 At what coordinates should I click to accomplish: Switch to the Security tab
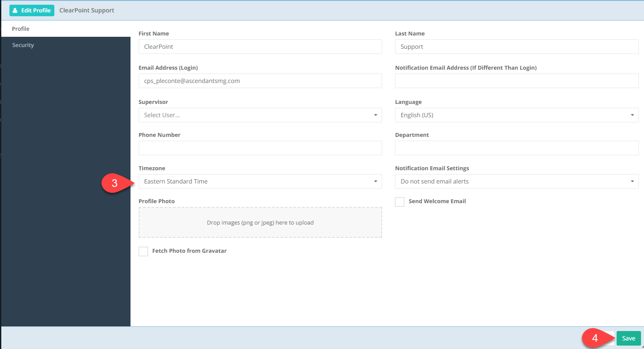[23, 45]
